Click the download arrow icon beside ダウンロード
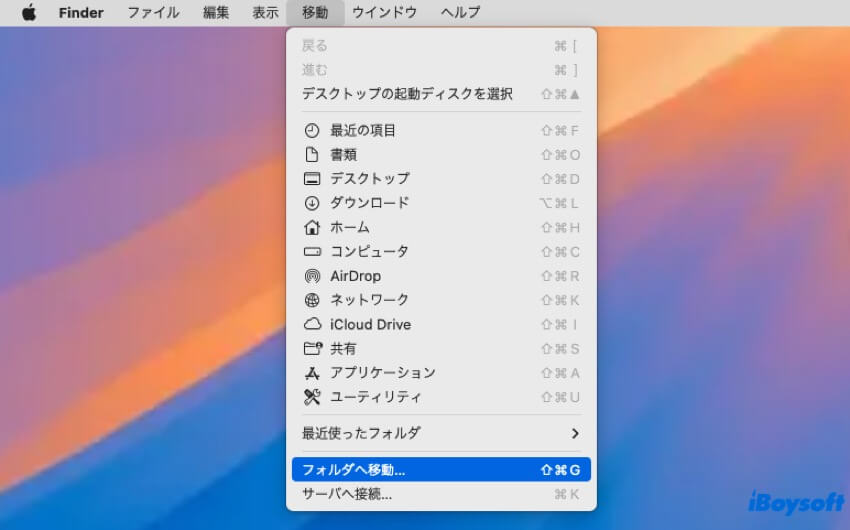Image resolution: width=850 pixels, height=530 pixels. 312,203
